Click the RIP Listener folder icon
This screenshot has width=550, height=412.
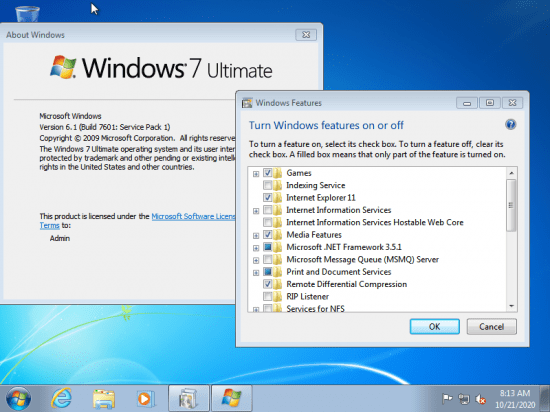(x=277, y=296)
